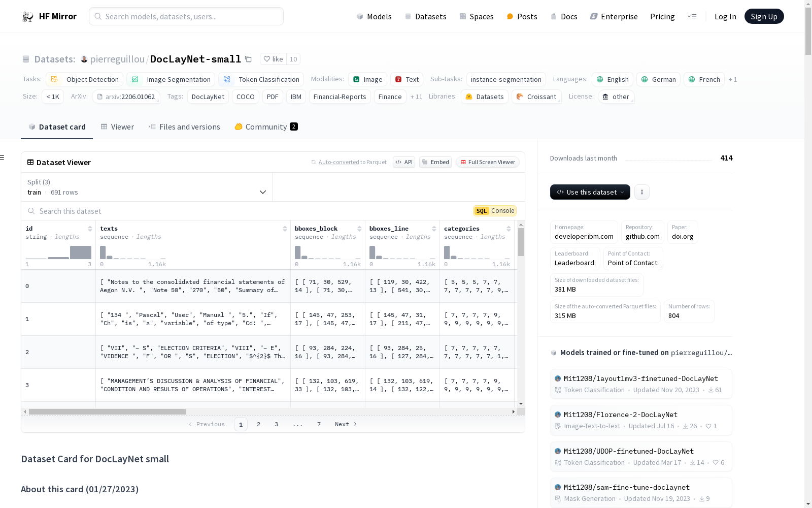Open the SQL Console

tap(495, 211)
